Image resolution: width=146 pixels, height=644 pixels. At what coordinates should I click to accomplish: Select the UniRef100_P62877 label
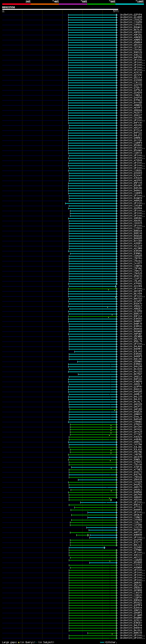[x=131, y=113]
